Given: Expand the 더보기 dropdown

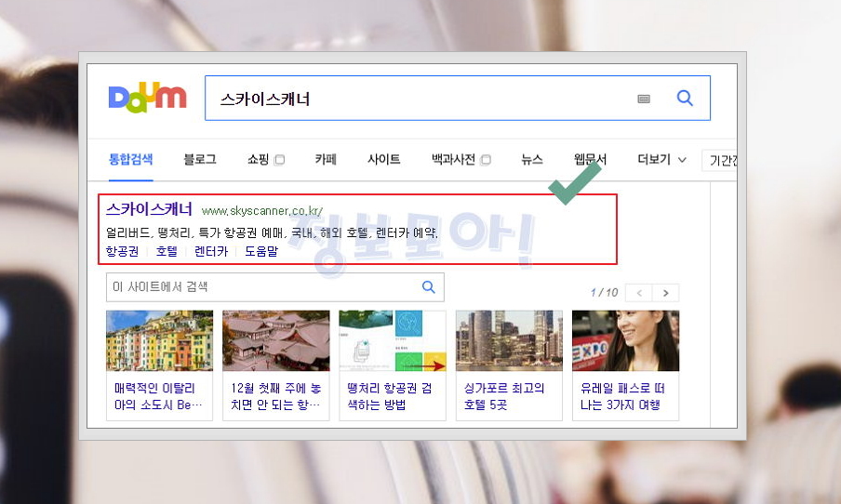Looking at the screenshot, I should click(x=661, y=159).
